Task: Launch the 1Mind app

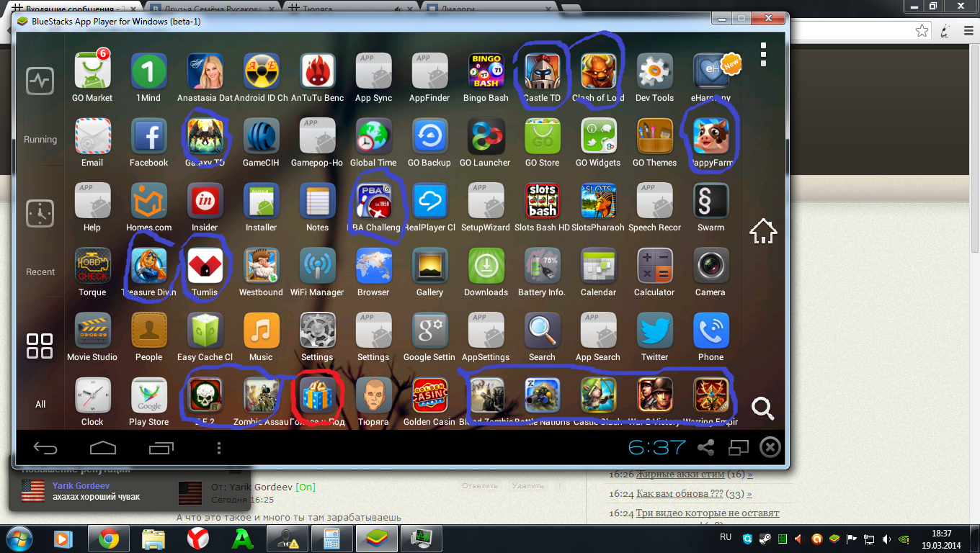Action: point(148,71)
